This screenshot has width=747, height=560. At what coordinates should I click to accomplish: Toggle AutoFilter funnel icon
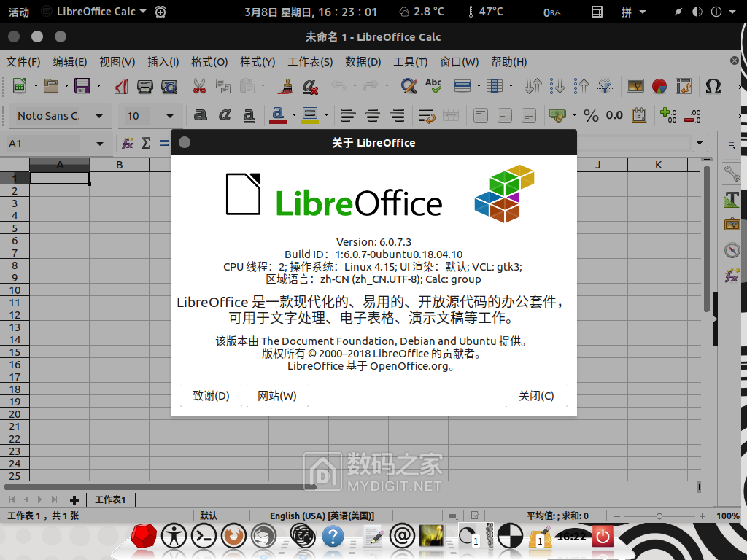pos(605,86)
